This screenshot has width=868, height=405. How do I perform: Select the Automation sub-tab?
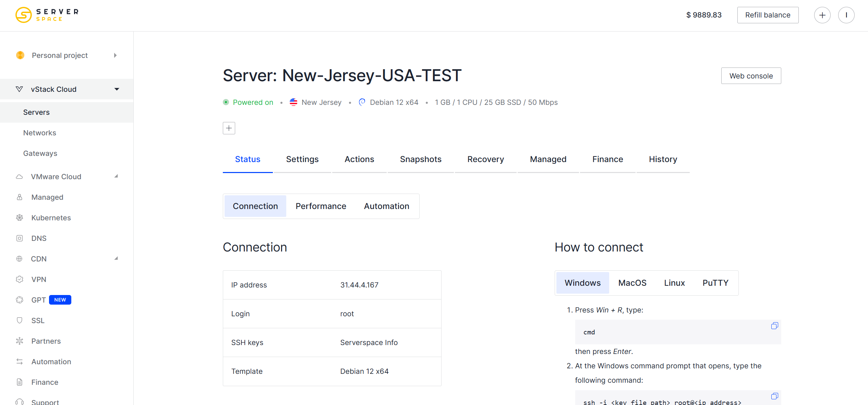pos(387,206)
